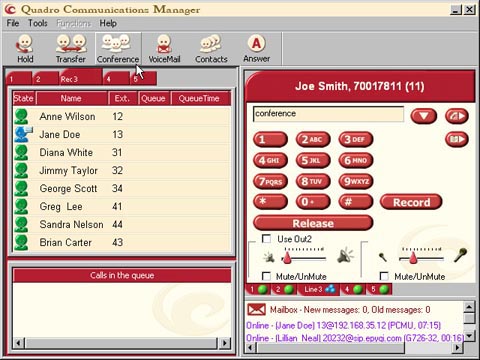480x360 pixels.
Task: Click the speaker volume slider handle
Action: point(287,258)
